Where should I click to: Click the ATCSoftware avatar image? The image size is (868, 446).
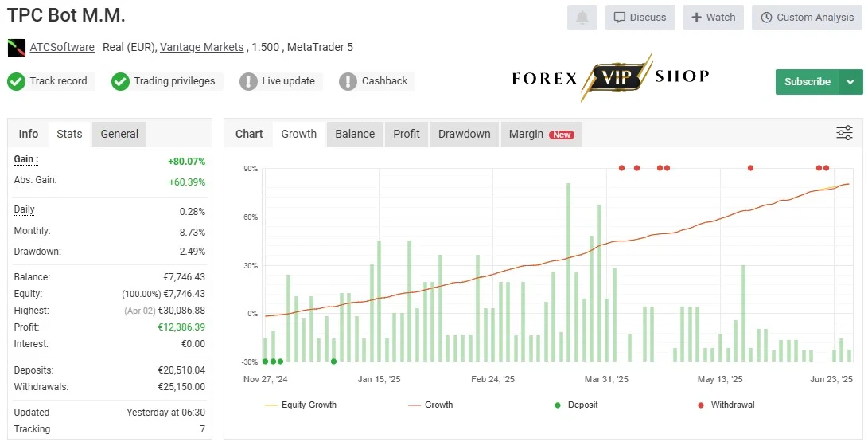17,48
